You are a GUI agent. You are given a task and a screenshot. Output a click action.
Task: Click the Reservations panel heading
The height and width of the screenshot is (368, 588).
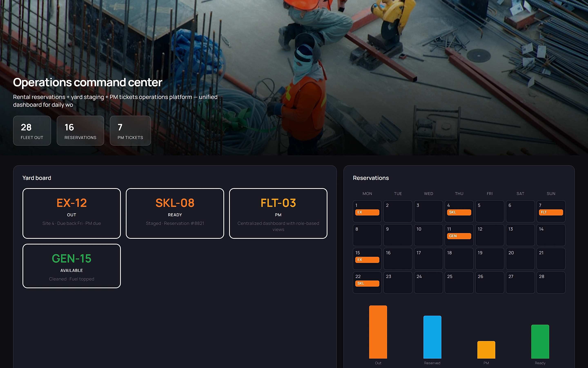[x=371, y=178]
